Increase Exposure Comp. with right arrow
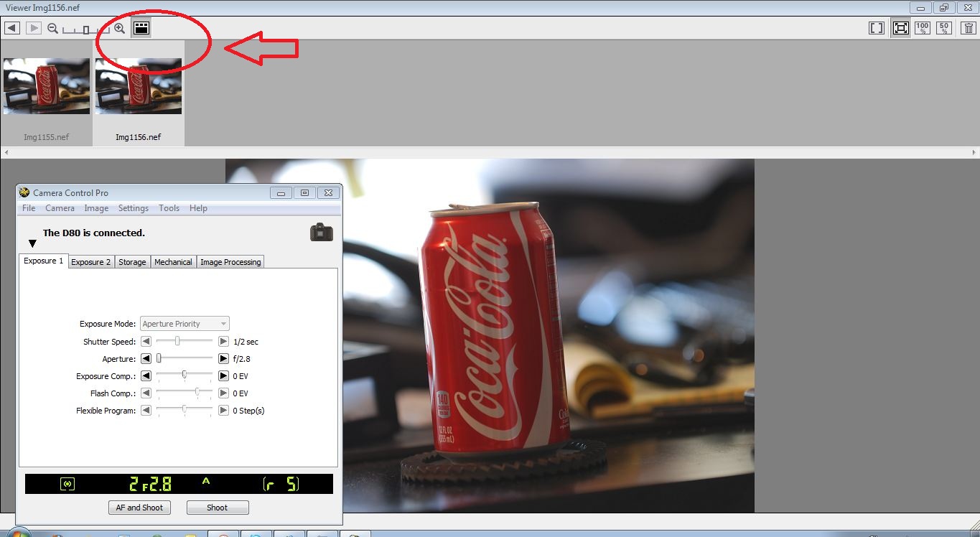Screen dimensions: 980x537 [223, 376]
